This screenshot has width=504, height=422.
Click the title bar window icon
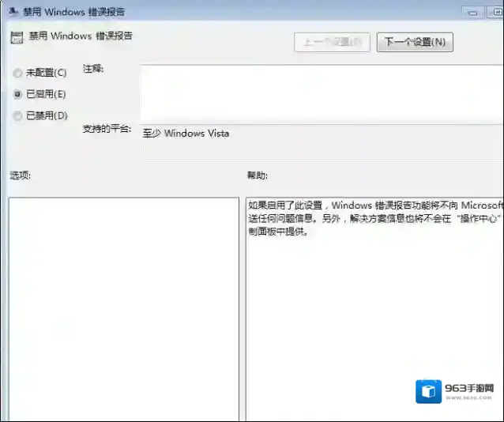pos(13,12)
